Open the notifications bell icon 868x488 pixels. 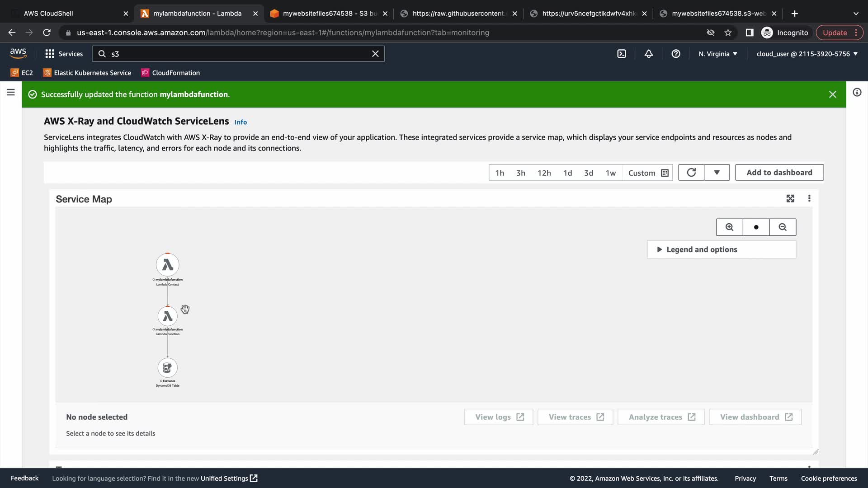click(x=649, y=54)
